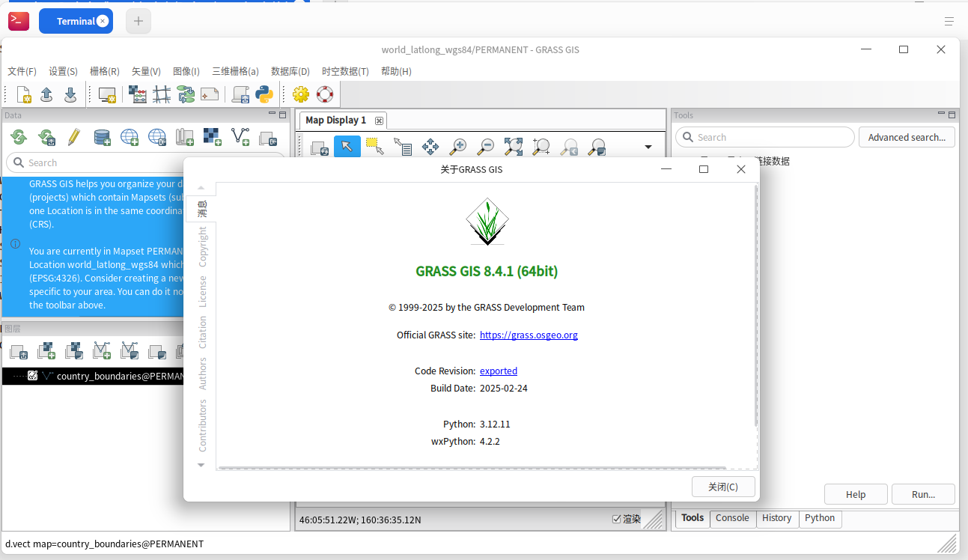
Task: Click the zoom out magnifier icon
Action: pyautogui.click(x=486, y=147)
